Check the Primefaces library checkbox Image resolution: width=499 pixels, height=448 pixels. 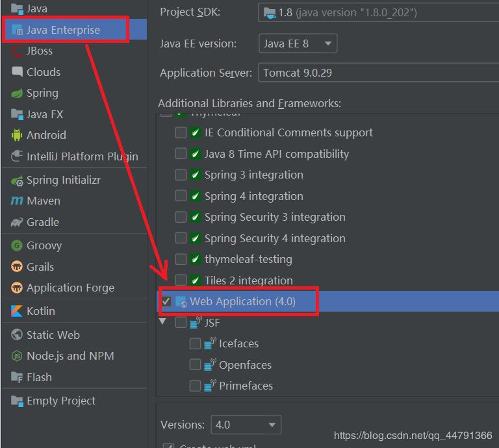pos(195,386)
